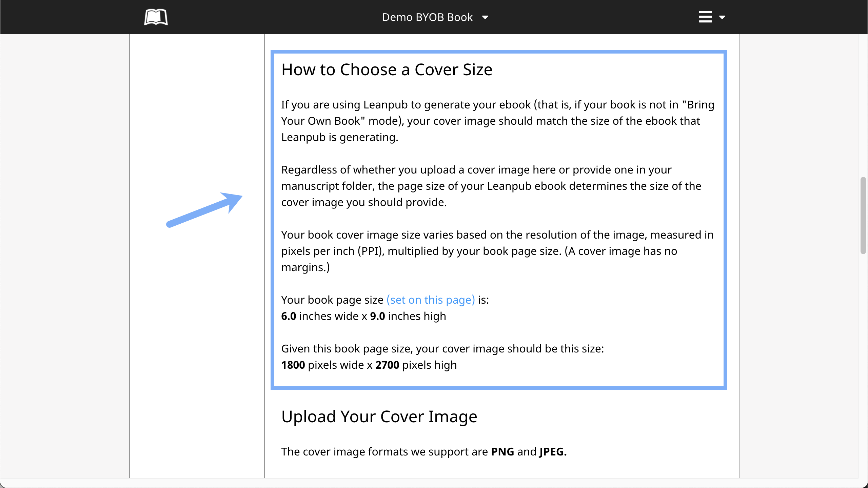Follow the "set on this page" link
Viewport: 868px width, 488px height.
[x=431, y=300]
